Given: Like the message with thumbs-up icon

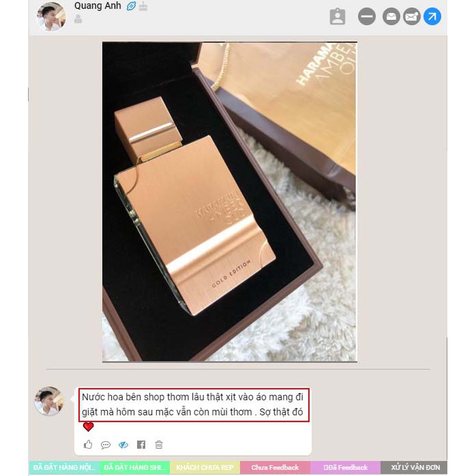Looking at the screenshot, I should pyautogui.click(x=88, y=445).
